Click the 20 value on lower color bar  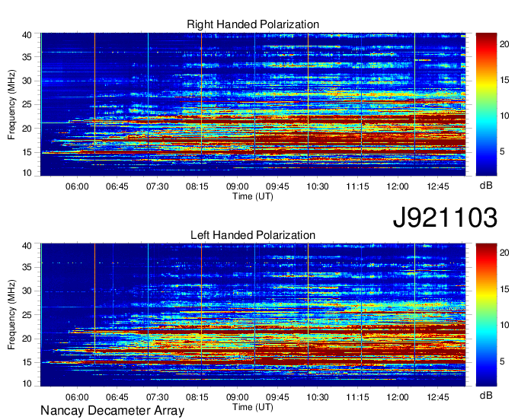click(504, 253)
